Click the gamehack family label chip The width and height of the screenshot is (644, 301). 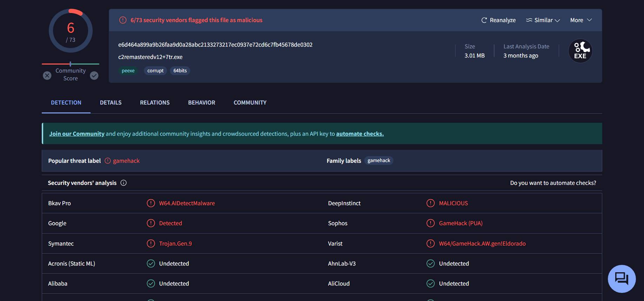click(379, 161)
